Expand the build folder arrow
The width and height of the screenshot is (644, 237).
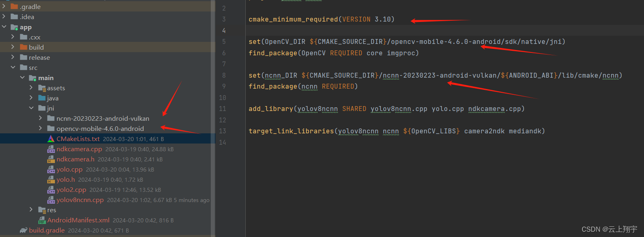pos(13,47)
